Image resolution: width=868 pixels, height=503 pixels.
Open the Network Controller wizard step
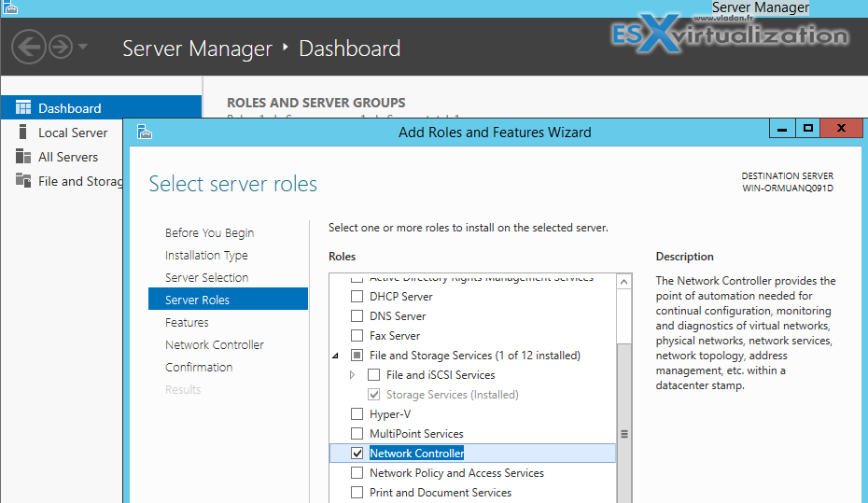[x=215, y=344]
